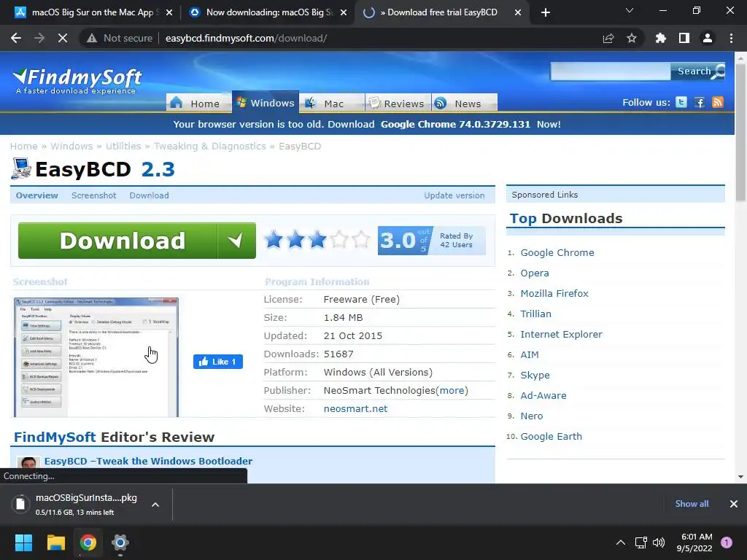The height and width of the screenshot is (560, 747).
Task: Bookmark this page with the star icon
Action: [632, 38]
